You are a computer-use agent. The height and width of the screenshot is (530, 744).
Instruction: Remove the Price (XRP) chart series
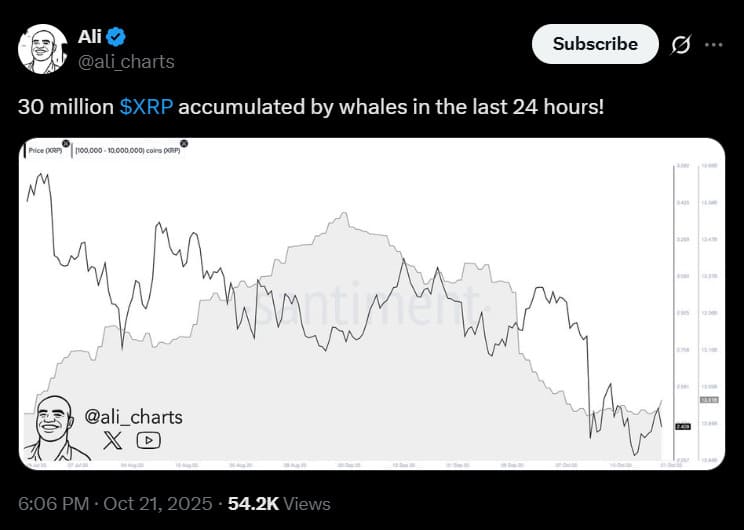[x=66, y=144]
